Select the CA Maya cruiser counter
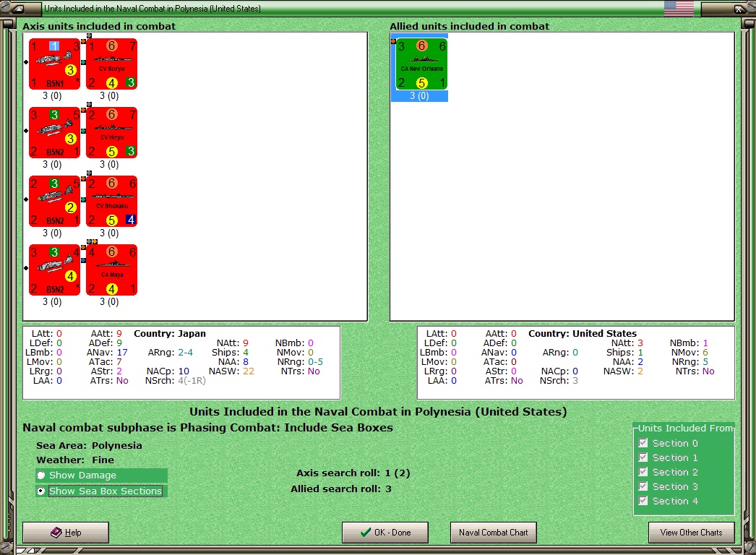756x555 pixels. click(112, 270)
